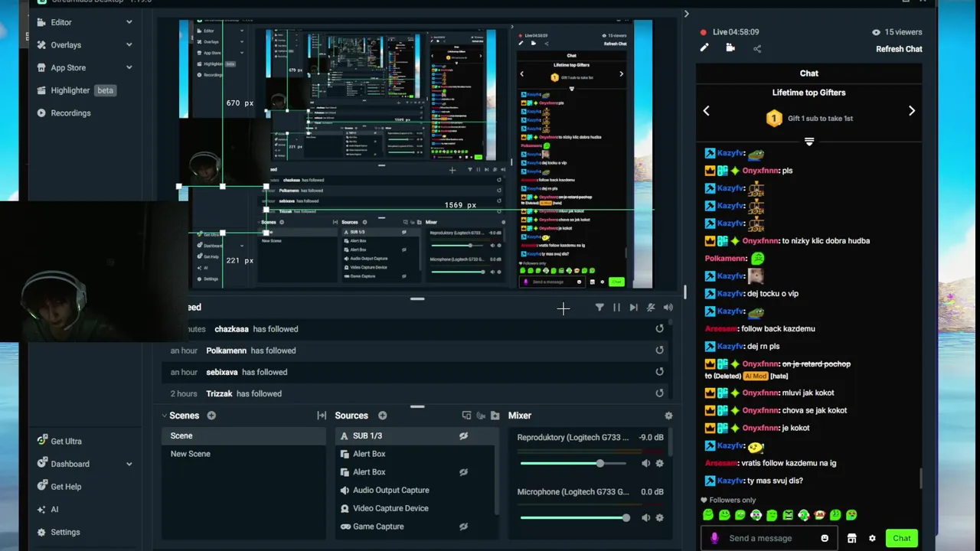The height and width of the screenshot is (551, 980).
Task: Open the chat shop storefront icon
Action: [x=851, y=538]
